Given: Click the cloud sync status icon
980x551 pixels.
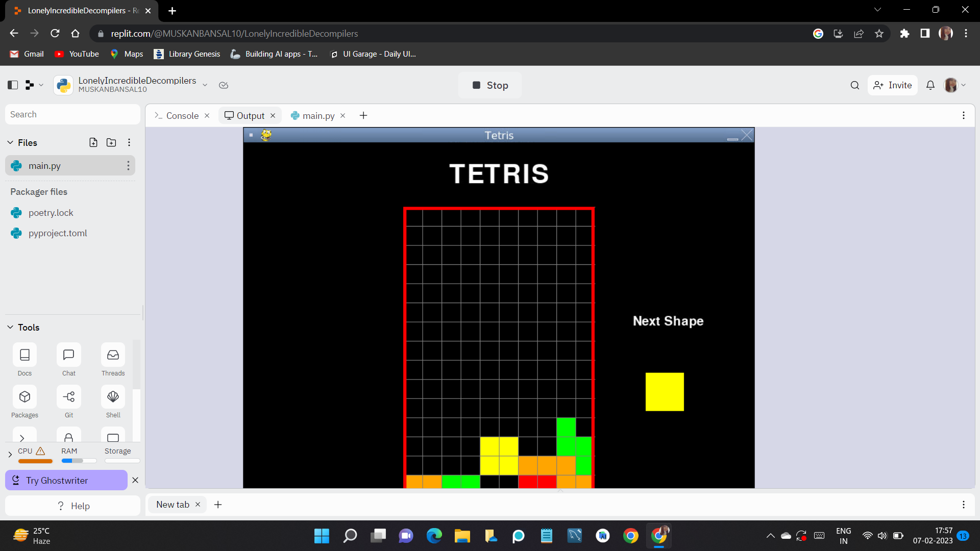Looking at the screenshot, I should tap(224, 85).
